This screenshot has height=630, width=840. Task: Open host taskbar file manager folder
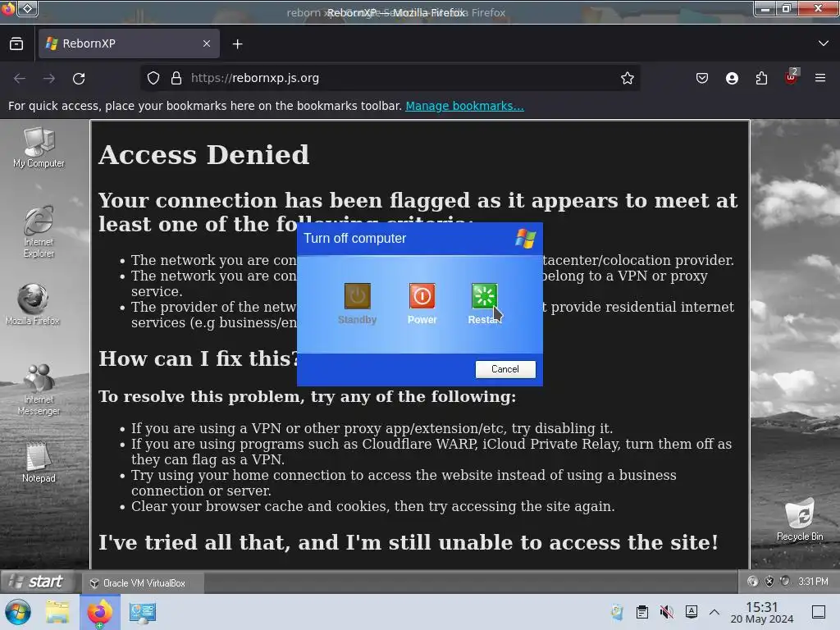coord(57,612)
